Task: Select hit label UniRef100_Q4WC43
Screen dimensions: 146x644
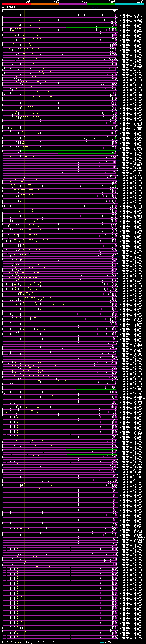Action: point(131,151)
